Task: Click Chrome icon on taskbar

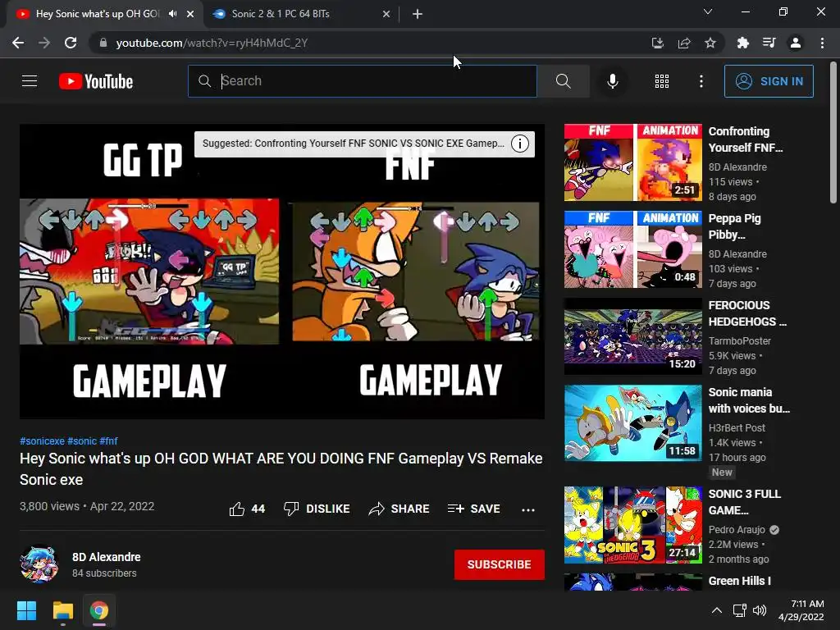Action: [x=99, y=610]
